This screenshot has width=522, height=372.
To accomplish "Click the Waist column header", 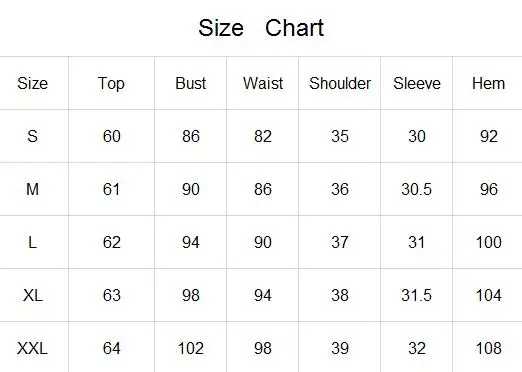I will tap(263, 83).
